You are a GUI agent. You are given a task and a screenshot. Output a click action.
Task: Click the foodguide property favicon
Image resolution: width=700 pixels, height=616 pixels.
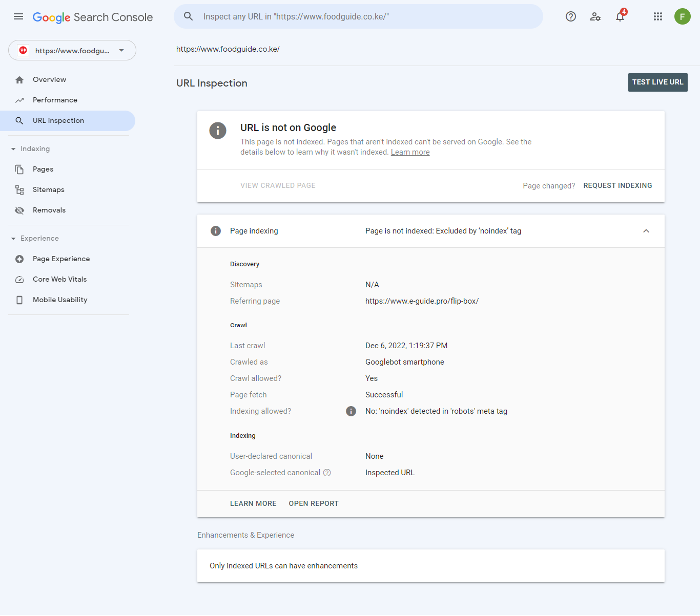tap(23, 50)
